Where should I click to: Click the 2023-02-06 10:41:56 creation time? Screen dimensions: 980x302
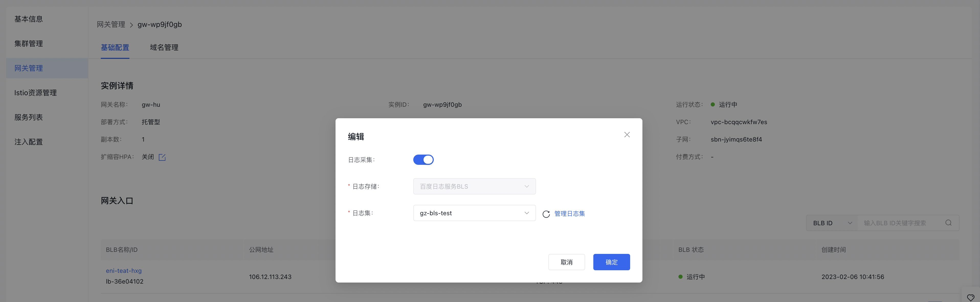[x=853, y=277]
